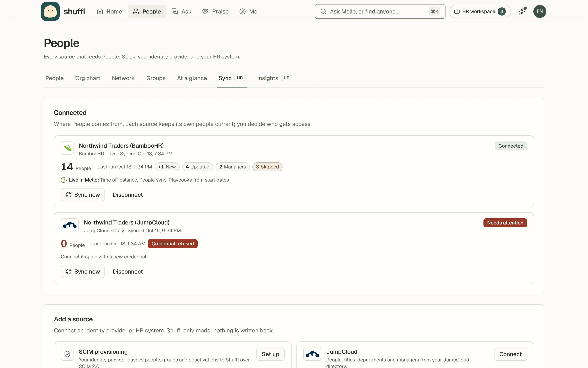Open the PN profile avatar
The height and width of the screenshot is (368, 588).
pos(540,11)
